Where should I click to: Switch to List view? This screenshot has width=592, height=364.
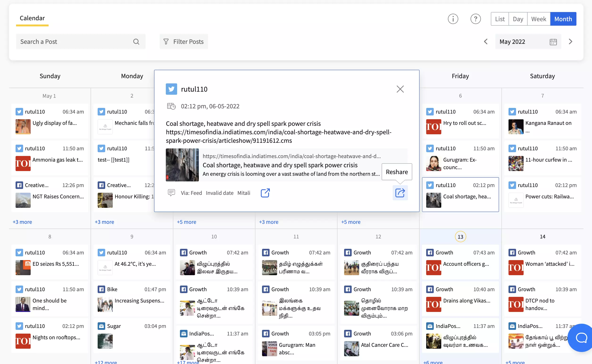500,19
